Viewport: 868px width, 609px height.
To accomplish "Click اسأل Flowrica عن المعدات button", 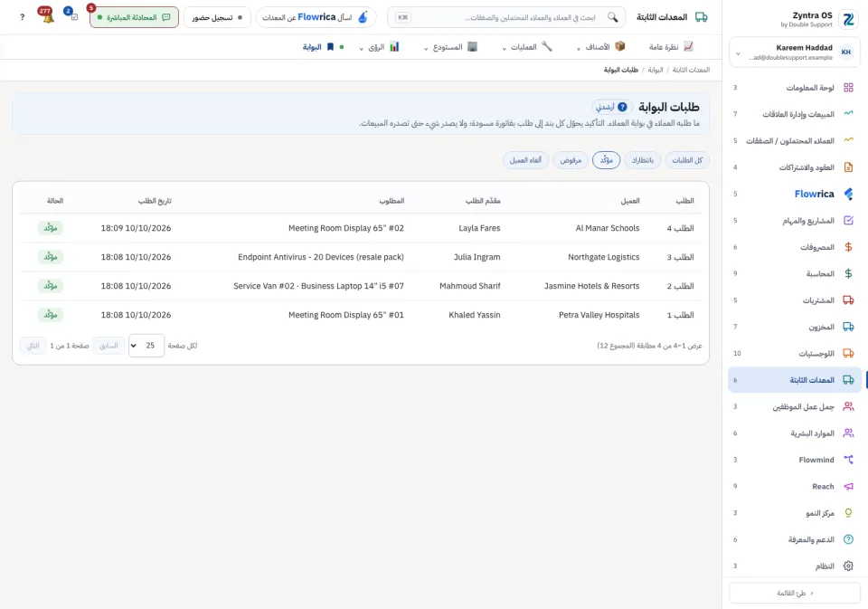I will point(316,17).
